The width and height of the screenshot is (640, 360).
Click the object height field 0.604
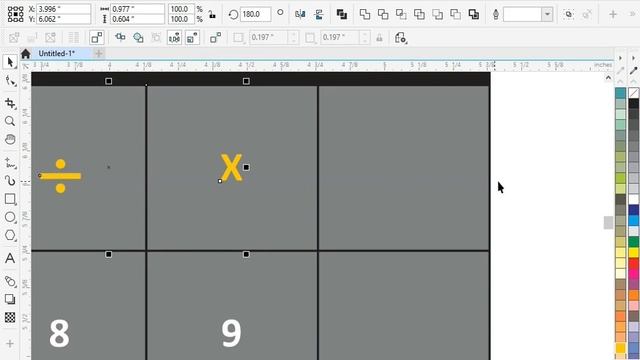(137, 19)
